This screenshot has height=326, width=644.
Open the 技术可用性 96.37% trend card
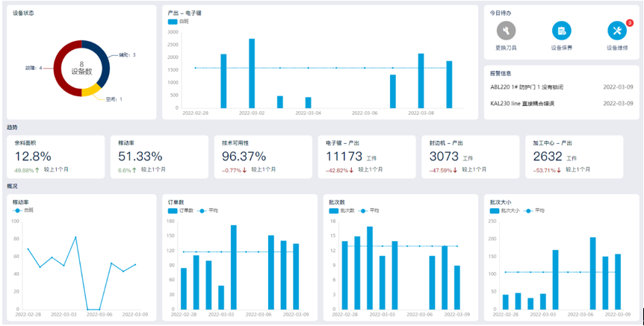click(x=263, y=157)
